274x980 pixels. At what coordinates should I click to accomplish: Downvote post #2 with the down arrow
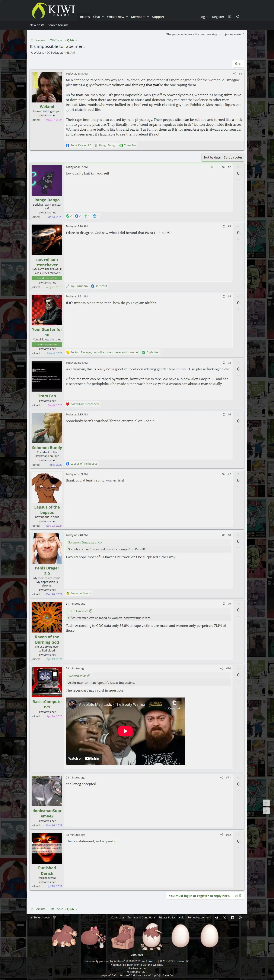[x=238, y=180]
